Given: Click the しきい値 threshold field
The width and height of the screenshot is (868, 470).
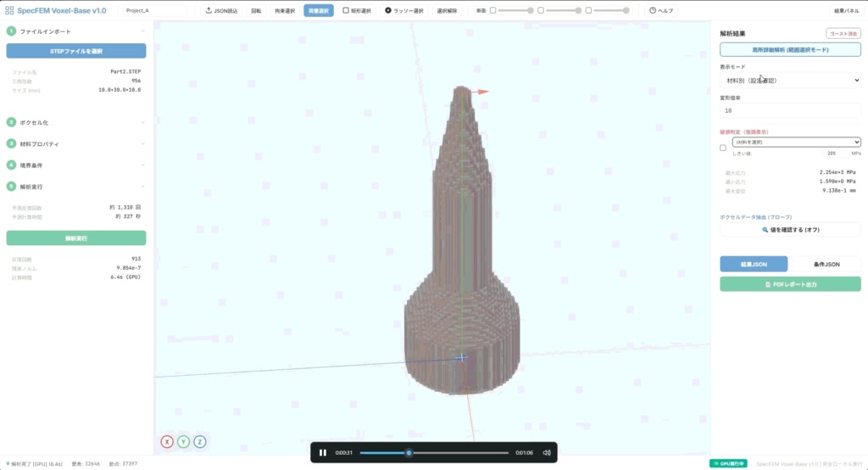Looking at the screenshot, I should click(x=835, y=153).
